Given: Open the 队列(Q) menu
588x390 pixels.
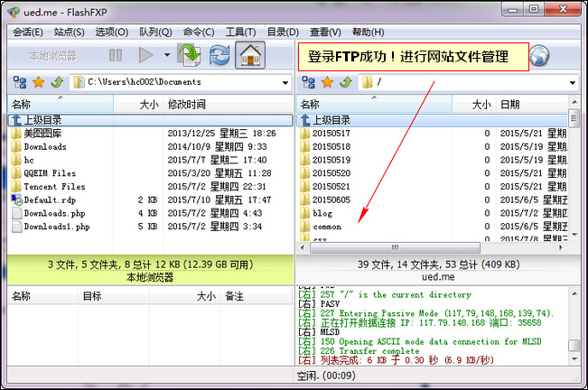Looking at the screenshot, I should click(x=155, y=32).
